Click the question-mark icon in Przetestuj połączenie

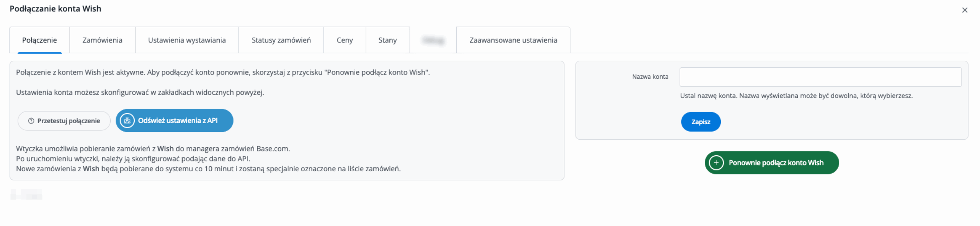31,121
